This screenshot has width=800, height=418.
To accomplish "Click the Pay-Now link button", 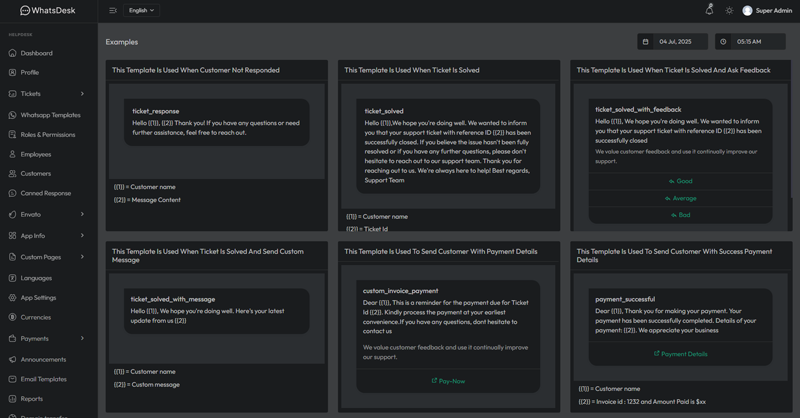I will 448,381.
